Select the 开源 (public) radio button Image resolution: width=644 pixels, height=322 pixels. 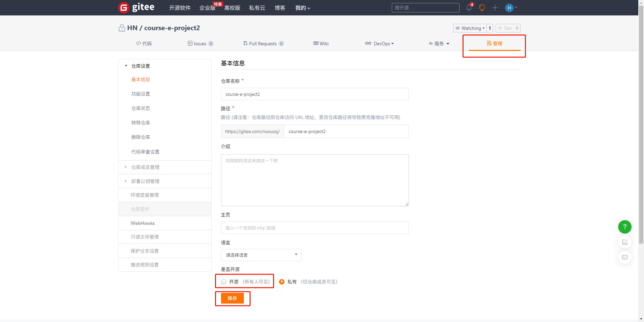224,282
